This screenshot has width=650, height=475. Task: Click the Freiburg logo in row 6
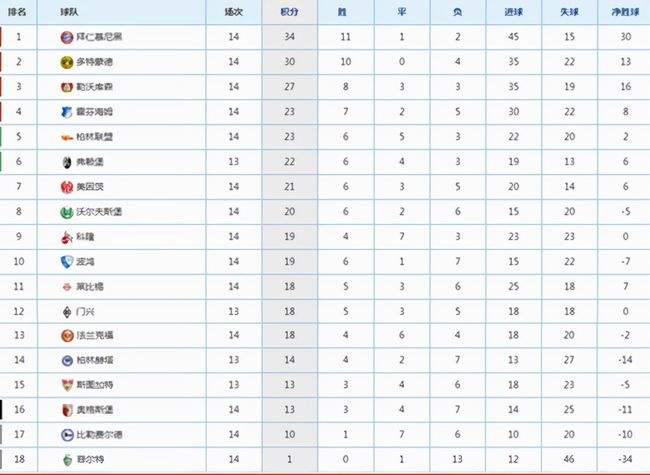(67, 162)
